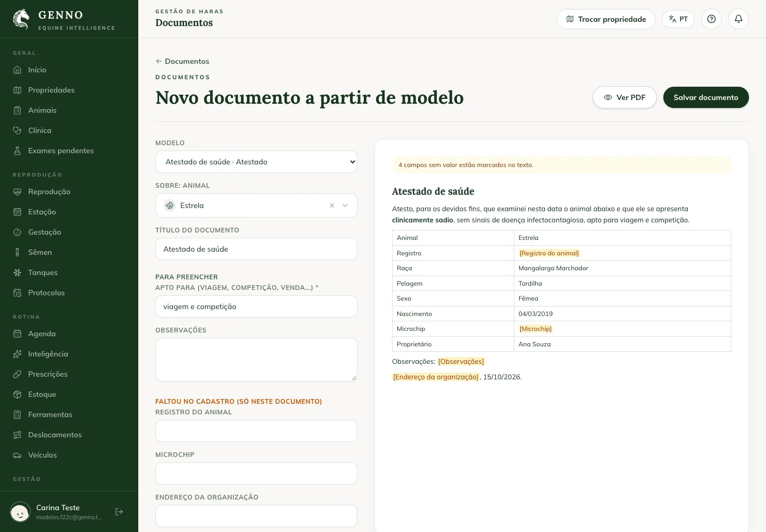766x532 pixels.
Task: Click the Sêmen test tube icon
Action: click(18, 252)
